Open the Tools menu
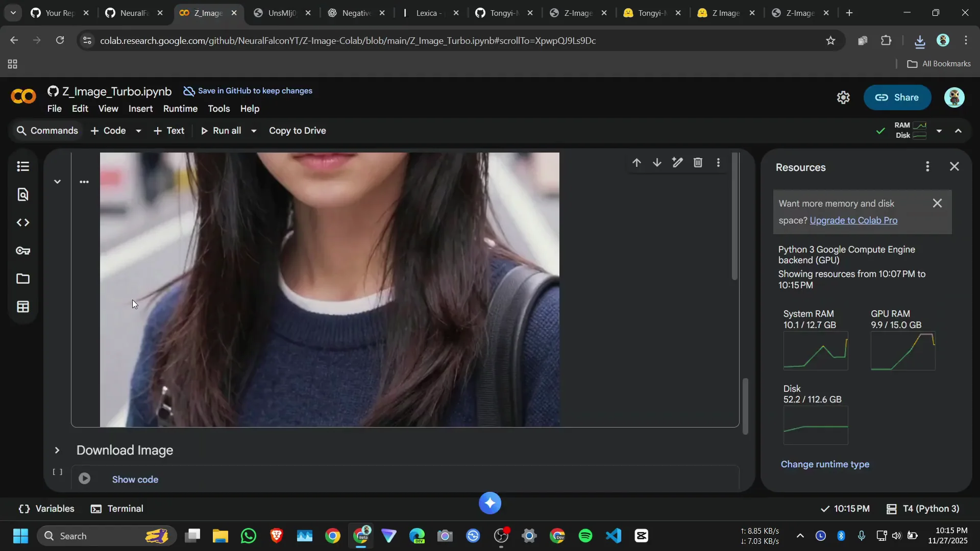980x551 pixels. click(x=218, y=109)
